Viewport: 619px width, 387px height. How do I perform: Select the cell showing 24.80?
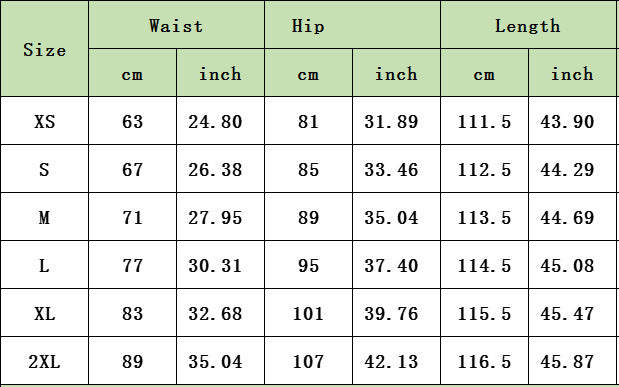point(220,121)
